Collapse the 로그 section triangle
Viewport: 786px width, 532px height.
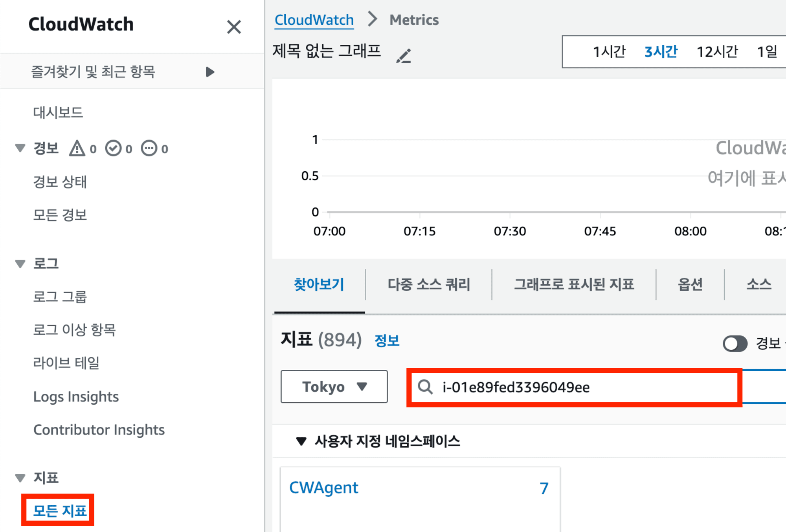(20, 264)
